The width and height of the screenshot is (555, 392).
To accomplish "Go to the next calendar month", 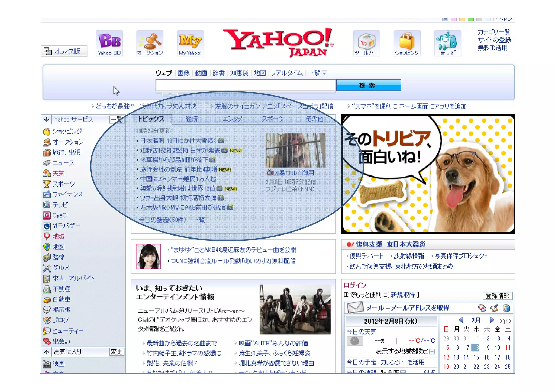I will tap(492, 320).
